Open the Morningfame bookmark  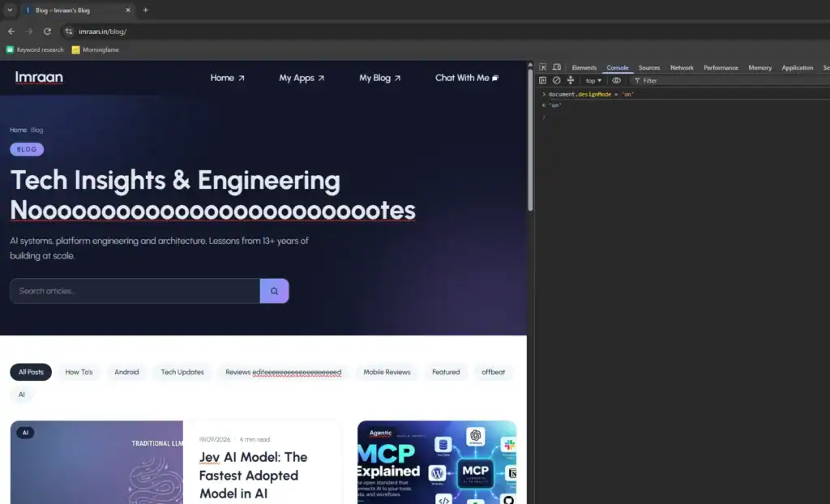click(96, 49)
